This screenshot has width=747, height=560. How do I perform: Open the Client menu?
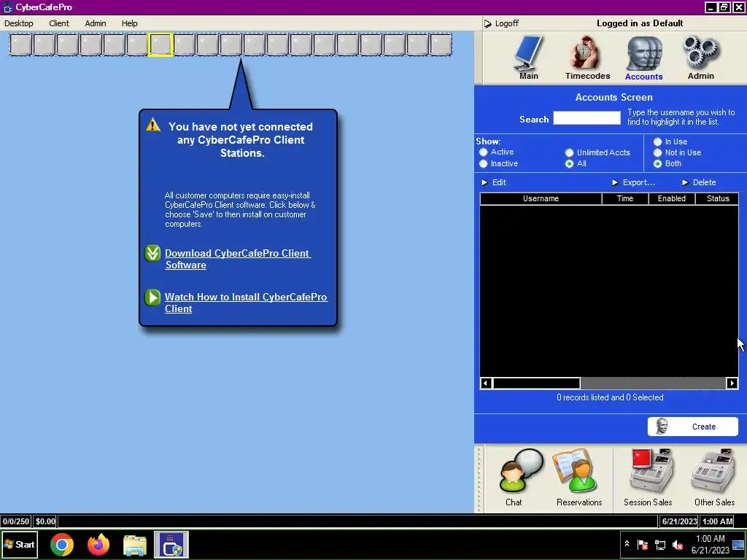coord(59,23)
